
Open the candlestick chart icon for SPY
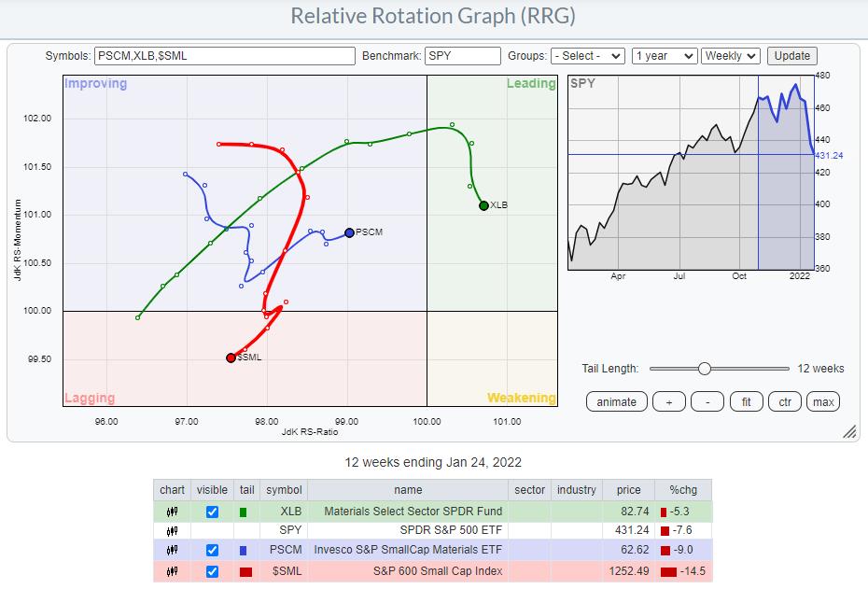(x=172, y=531)
